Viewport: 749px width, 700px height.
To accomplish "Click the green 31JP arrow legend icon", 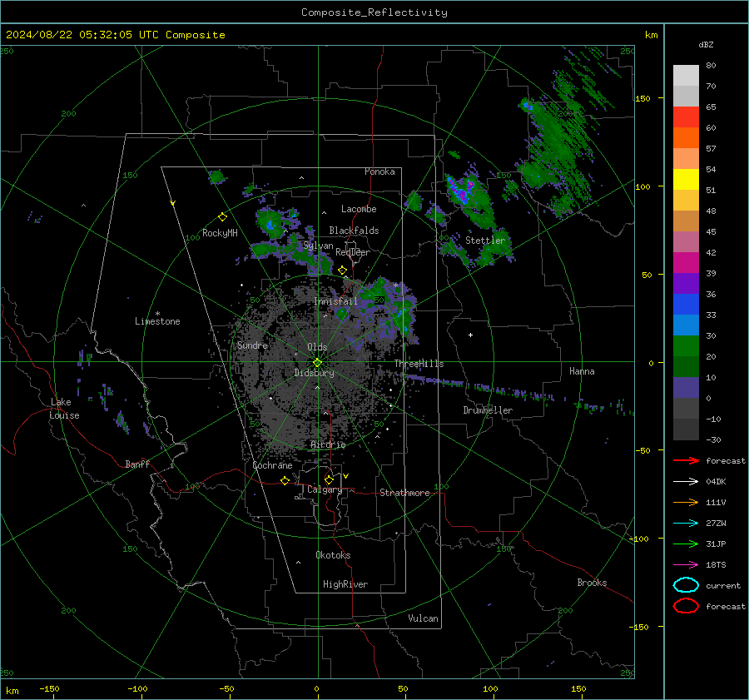I will click(686, 544).
